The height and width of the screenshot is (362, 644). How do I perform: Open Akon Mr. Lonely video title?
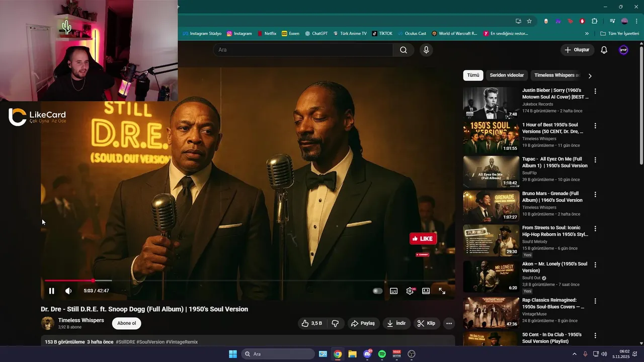[x=554, y=267]
